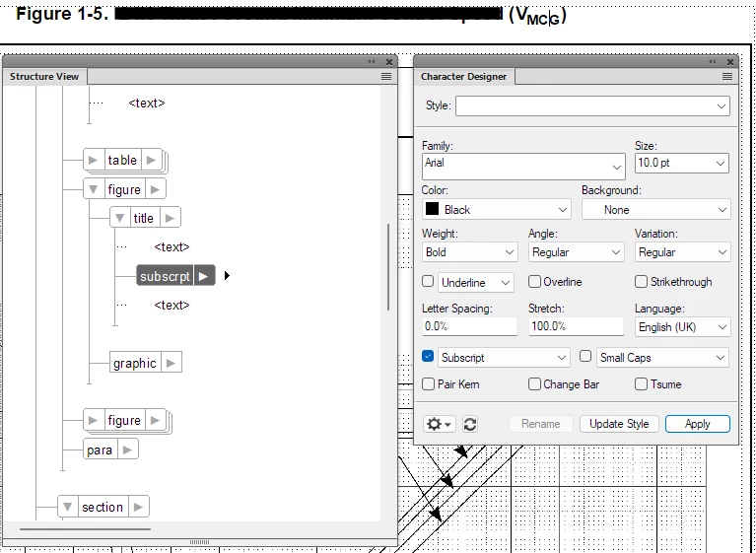Image resolution: width=756 pixels, height=553 pixels.
Task: Click the Stretch field showing 100.0%
Action: (577, 326)
